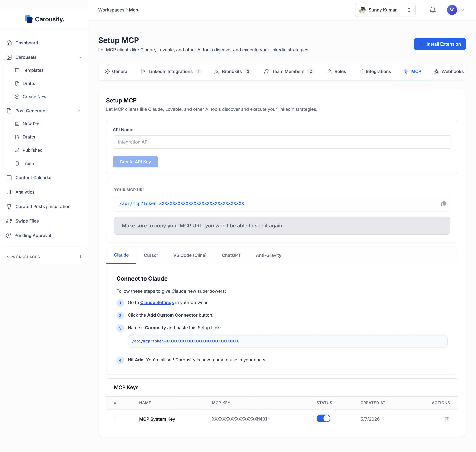Click the Roles tab person icon

coord(329,72)
